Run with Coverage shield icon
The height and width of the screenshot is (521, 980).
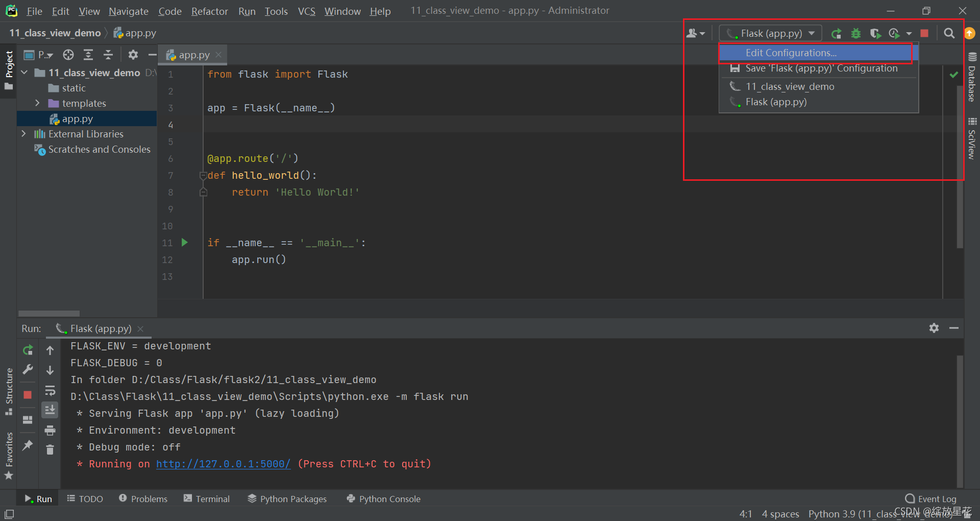pos(875,34)
